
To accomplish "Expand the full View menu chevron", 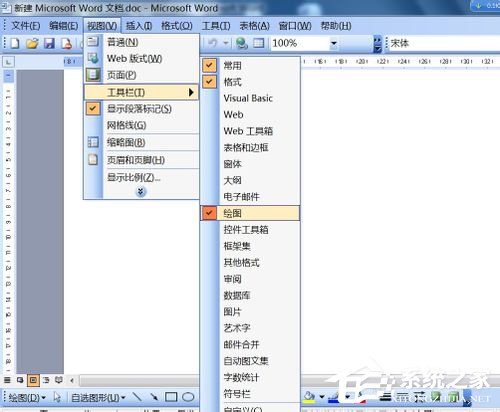I will click(141, 192).
